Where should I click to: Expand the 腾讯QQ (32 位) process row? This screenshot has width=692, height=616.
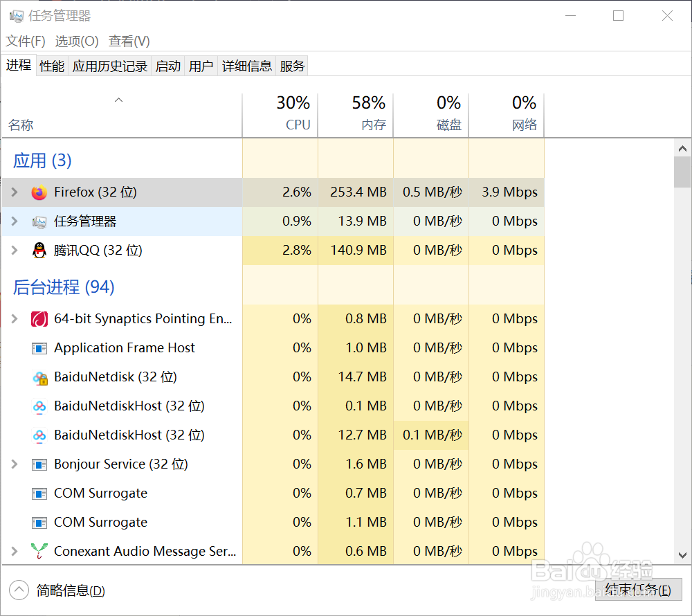(x=14, y=250)
